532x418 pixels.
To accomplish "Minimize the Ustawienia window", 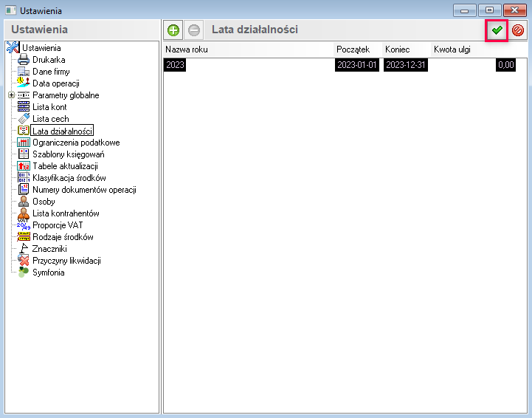I will click(x=464, y=10).
